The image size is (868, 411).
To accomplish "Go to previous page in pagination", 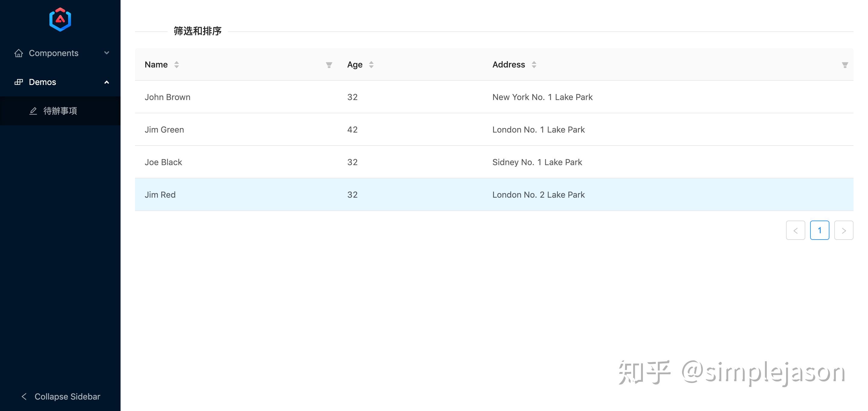I will 795,231.
